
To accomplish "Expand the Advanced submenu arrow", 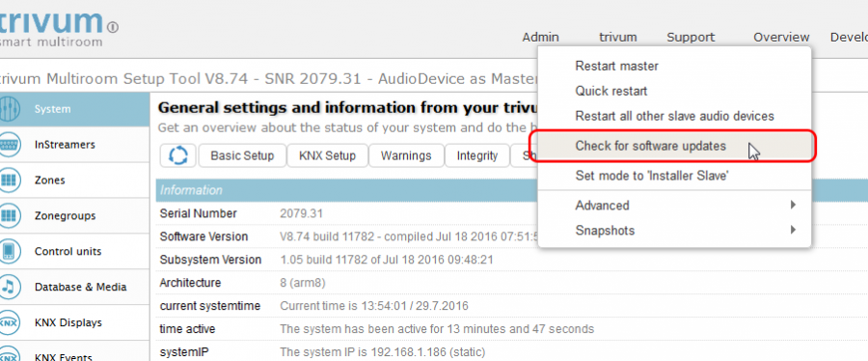I will pos(794,206).
